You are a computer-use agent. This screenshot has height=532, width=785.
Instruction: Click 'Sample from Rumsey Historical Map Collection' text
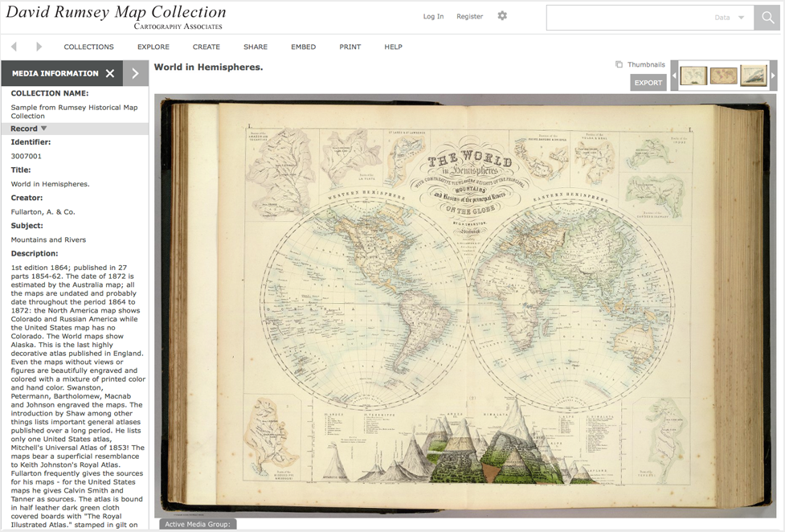click(x=74, y=112)
